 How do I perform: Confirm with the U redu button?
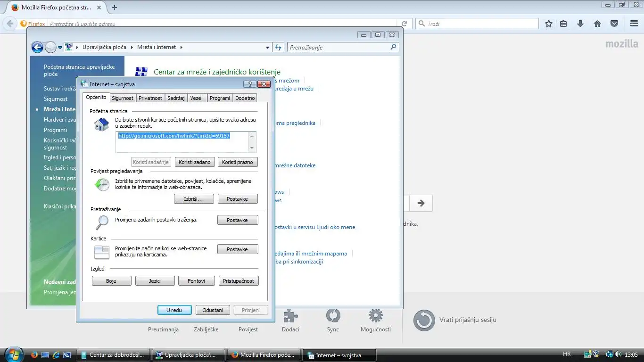[x=174, y=310]
